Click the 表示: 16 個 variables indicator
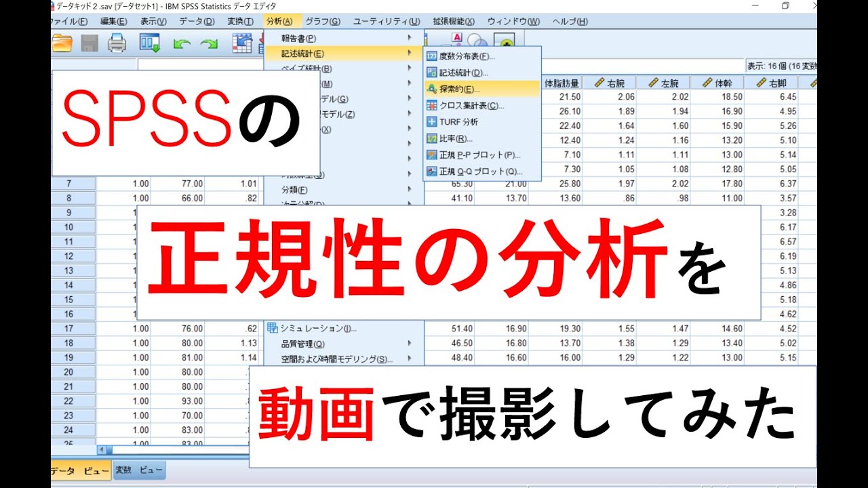The width and height of the screenshot is (868, 488). [781, 66]
